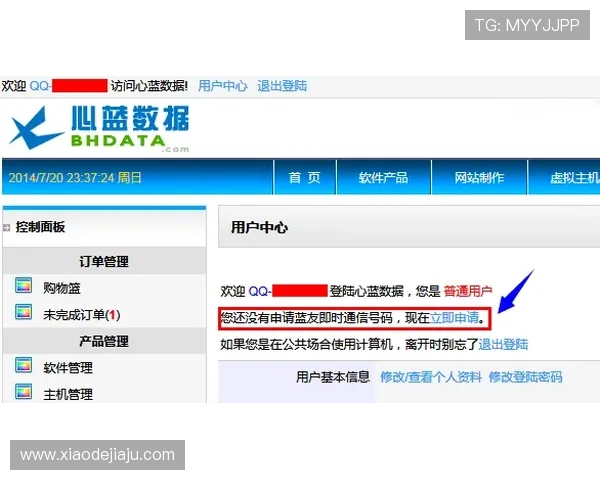Click 退出登陆 link in top bar
600x480 pixels.
pyautogui.click(x=282, y=86)
